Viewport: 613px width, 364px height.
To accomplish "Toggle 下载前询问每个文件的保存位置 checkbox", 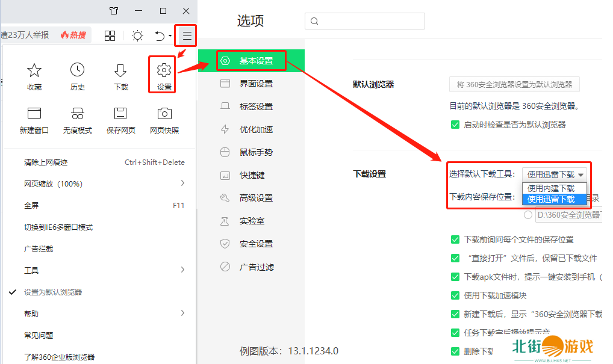I will pyautogui.click(x=455, y=239).
